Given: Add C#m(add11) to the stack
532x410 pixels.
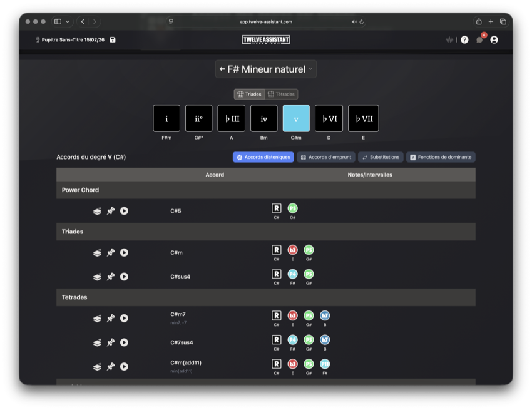Looking at the screenshot, I should pos(97,367).
